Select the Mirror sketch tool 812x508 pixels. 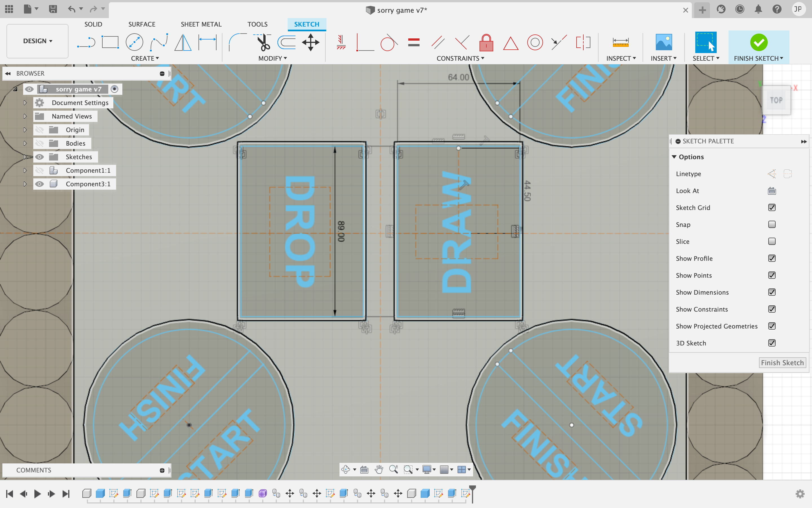tap(183, 43)
